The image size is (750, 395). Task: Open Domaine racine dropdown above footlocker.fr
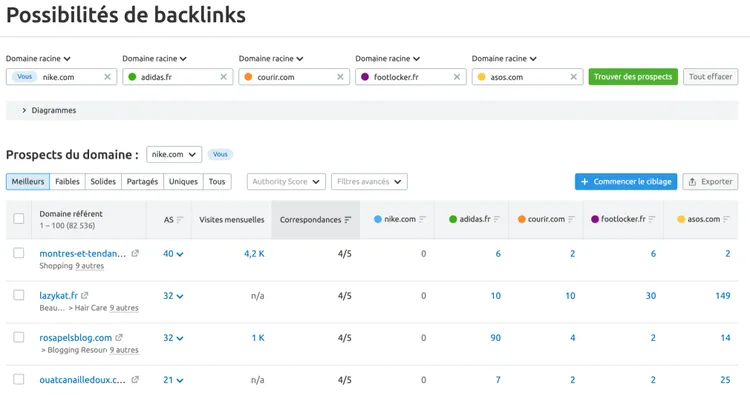click(388, 59)
